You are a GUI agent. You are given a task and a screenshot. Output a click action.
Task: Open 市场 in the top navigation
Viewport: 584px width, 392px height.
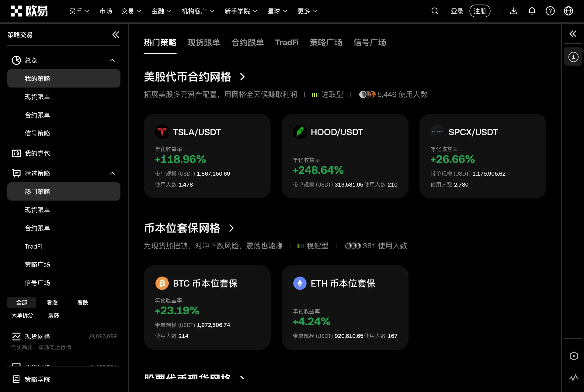tap(106, 11)
